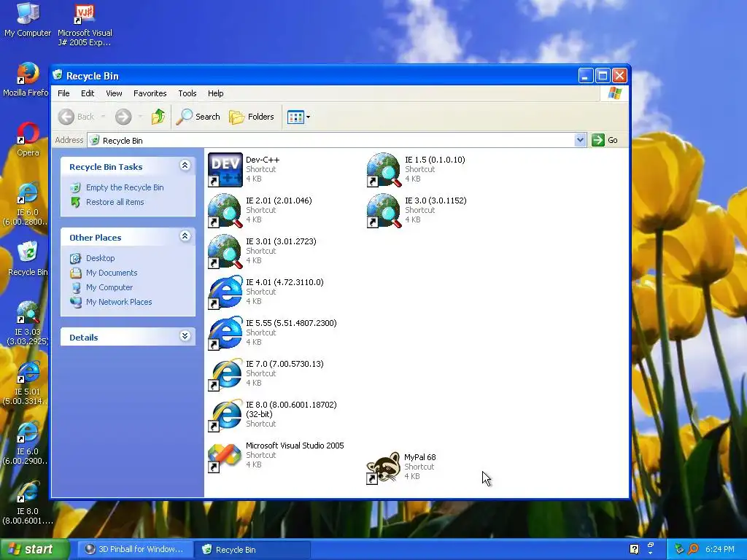747x560 pixels.
Task: Expand the Details panel
Action: 185,336
